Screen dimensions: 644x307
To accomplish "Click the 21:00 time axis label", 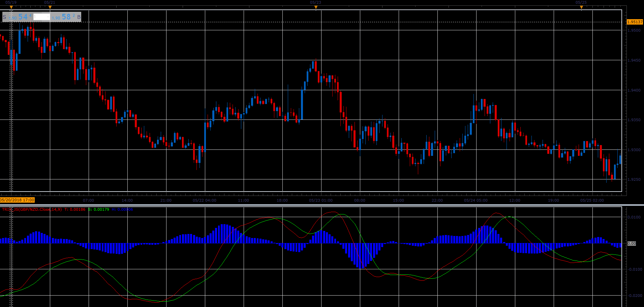I will pyautogui.click(x=166, y=200).
